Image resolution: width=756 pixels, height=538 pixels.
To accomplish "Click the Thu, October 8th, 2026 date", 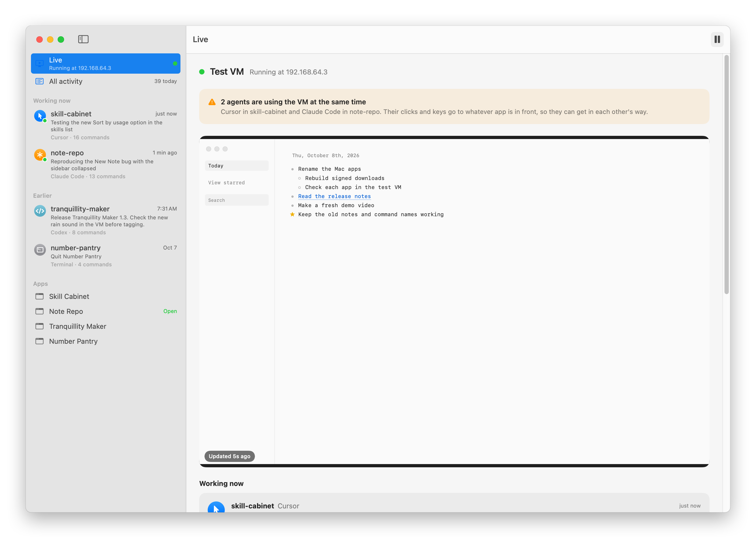I will click(326, 156).
